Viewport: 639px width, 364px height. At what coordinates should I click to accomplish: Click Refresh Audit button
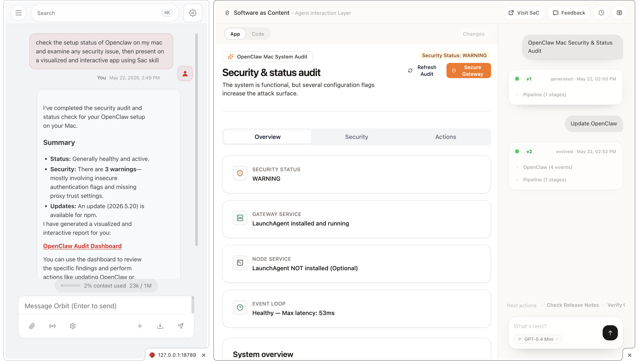422,71
